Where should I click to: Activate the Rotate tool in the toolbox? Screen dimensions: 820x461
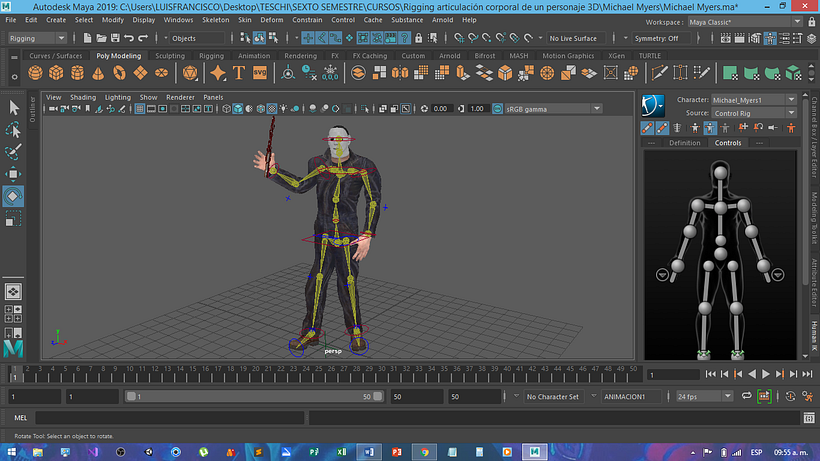tap(14, 196)
